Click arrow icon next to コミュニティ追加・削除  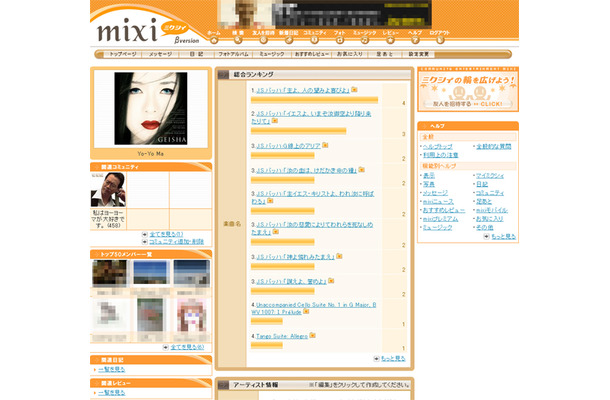145,242
